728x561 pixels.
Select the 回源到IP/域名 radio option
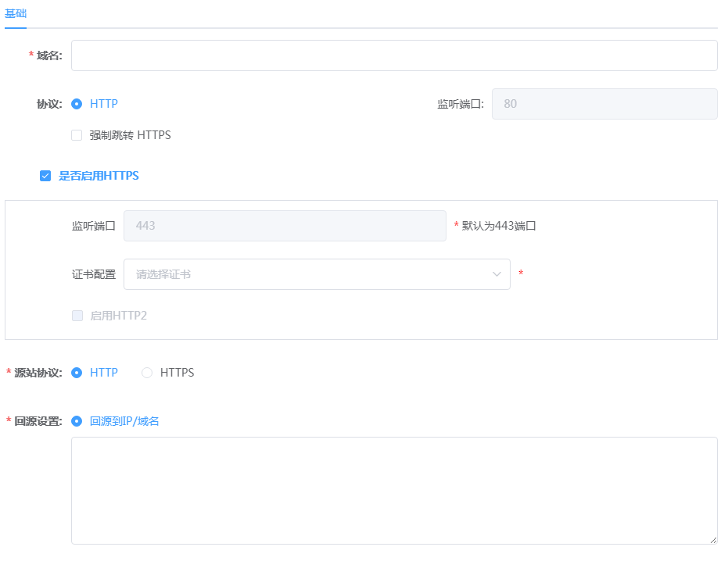pyautogui.click(x=77, y=421)
